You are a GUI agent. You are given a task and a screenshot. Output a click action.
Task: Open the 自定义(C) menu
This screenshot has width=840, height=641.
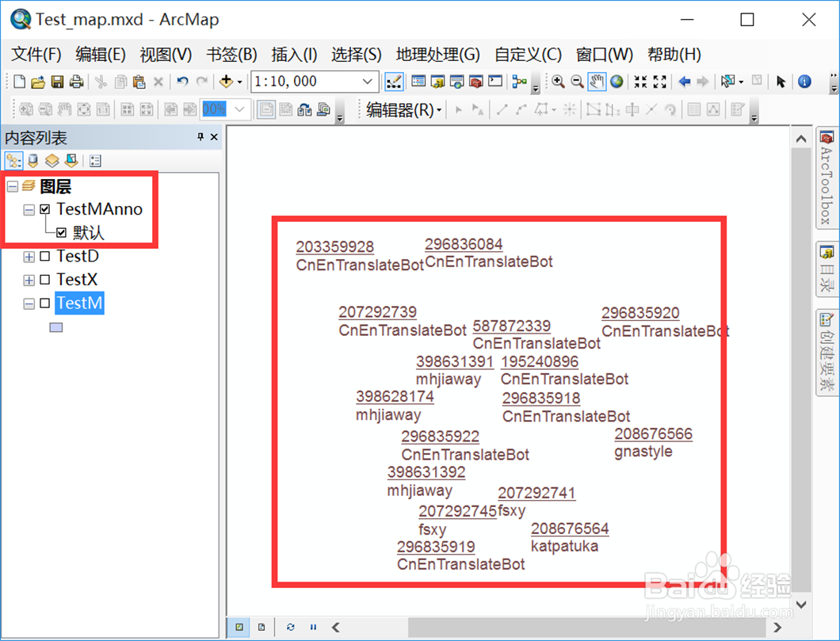[529, 55]
